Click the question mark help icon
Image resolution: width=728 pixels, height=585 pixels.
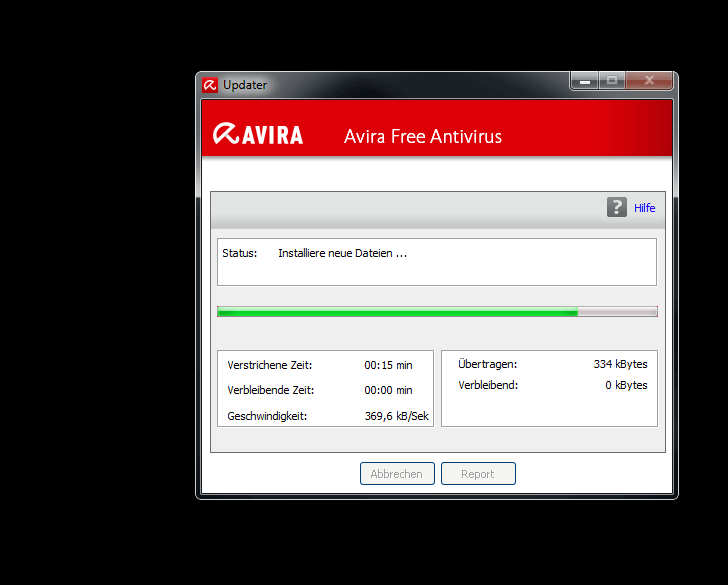click(617, 207)
